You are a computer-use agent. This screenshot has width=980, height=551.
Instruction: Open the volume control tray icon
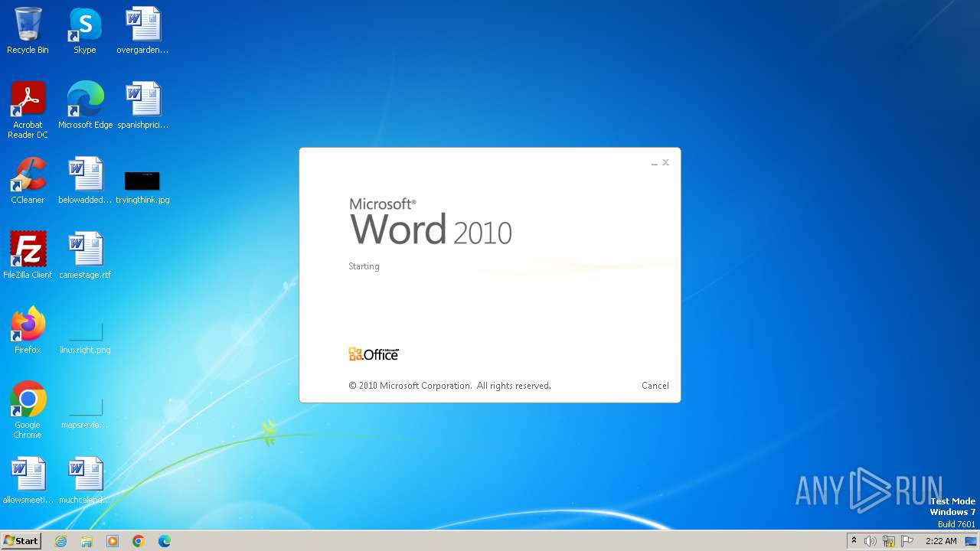point(871,541)
